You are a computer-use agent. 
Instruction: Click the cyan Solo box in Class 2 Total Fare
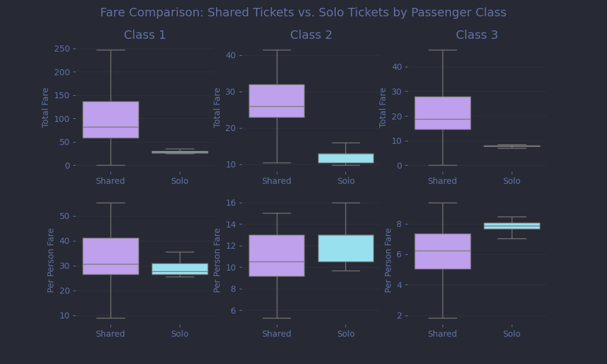[x=346, y=158]
